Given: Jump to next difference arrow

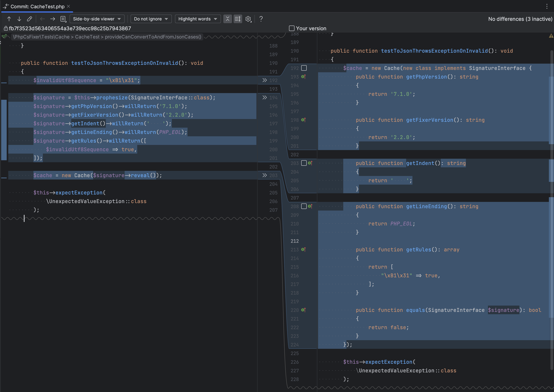Looking at the screenshot, I should pyautogui.click(x=19, y=19).
